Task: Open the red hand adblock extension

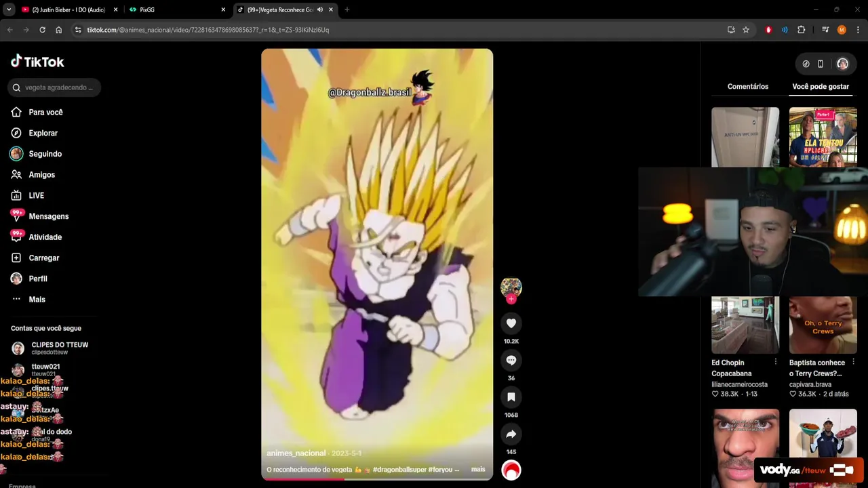Action: (x=768, y=30)
